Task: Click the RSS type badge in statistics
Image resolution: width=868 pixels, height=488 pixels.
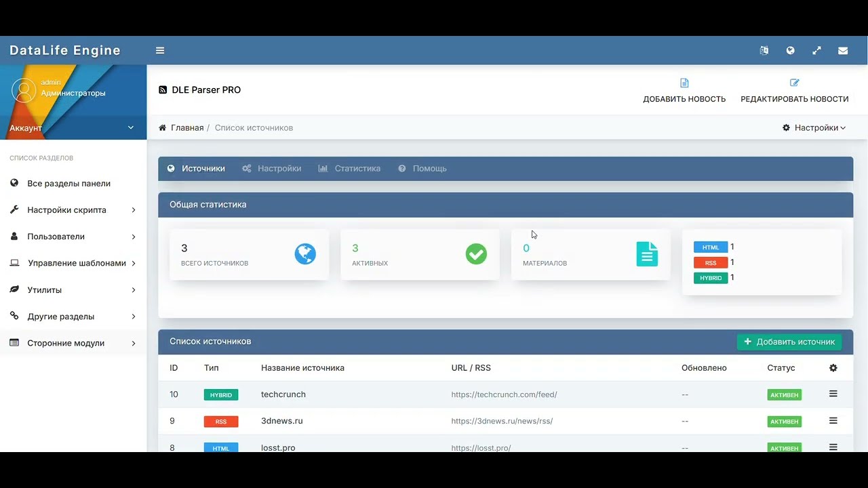Action: pyautogui.click(x=711, y=262)
